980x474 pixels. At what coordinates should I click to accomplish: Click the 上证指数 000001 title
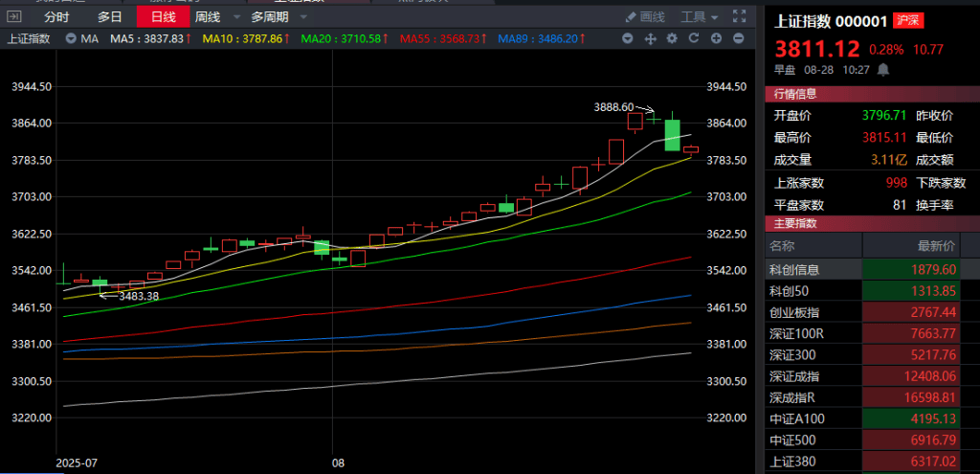[x=831, y=21]
